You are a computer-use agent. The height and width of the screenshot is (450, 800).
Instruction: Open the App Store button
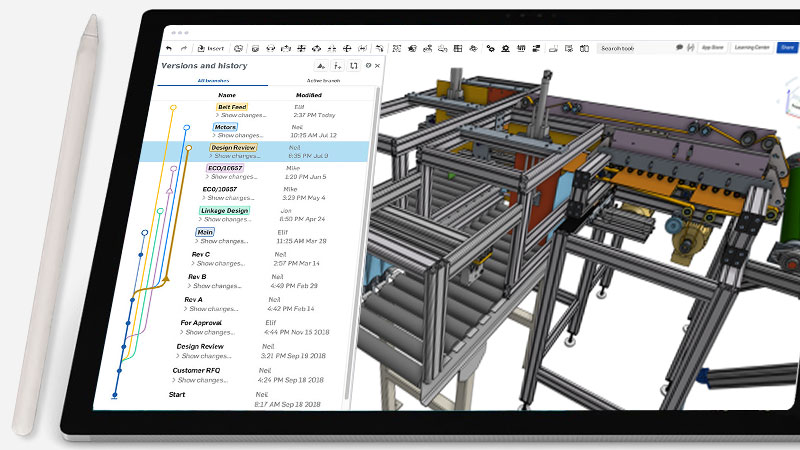click(x=712, y=47)
